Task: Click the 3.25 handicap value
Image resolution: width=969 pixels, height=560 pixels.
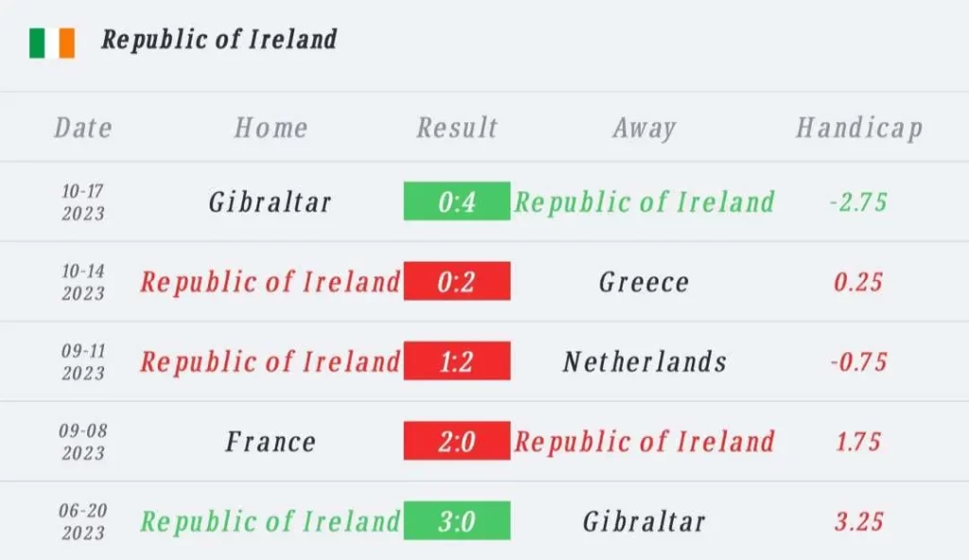Action: click(x=858, y=521)
